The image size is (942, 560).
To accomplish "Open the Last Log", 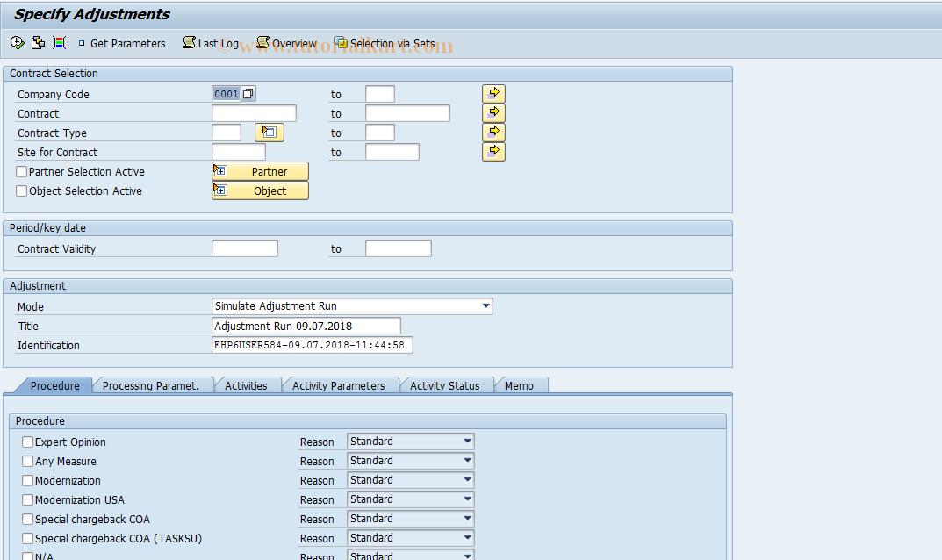I will pyautogui.click(x=211, y=43).
